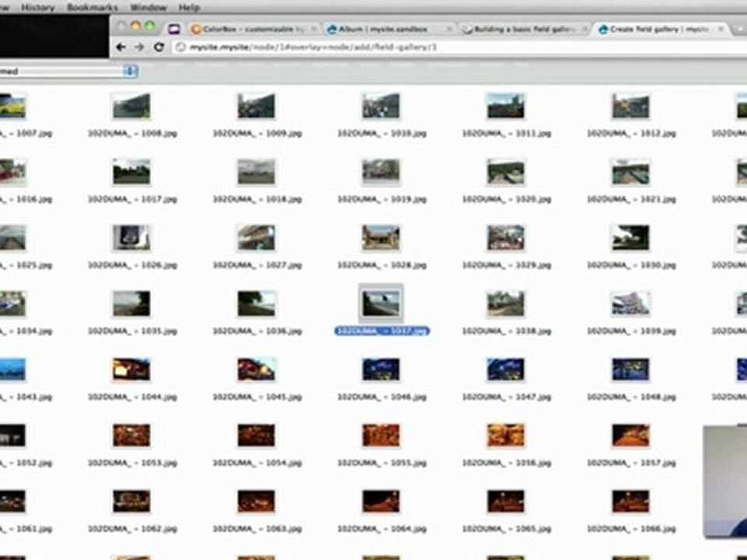Image resolution: width=747 pixels, height=560 pixels.
Task: Click the file name 102DUMA_ - 1066.jpg
Action: pos(631,529)
